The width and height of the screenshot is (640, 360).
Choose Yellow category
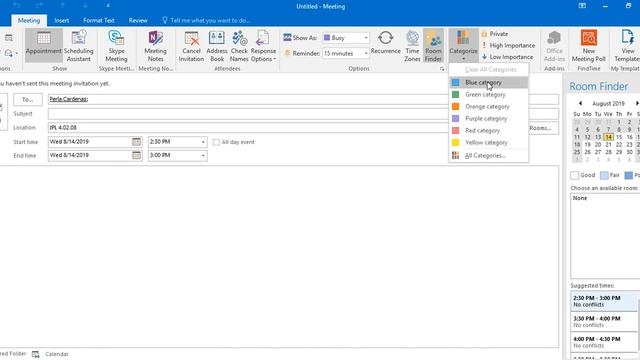489,142
